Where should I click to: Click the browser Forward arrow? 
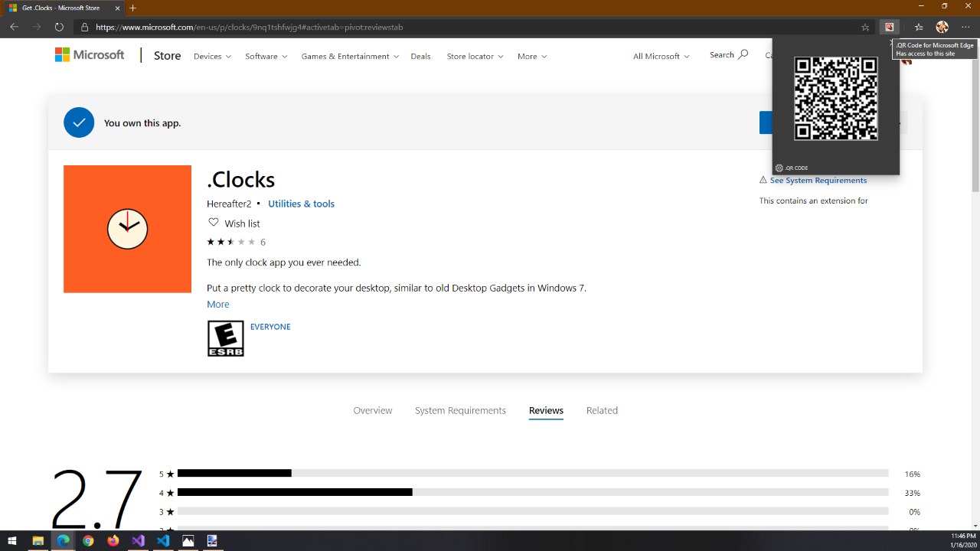(x=37, y=27)
